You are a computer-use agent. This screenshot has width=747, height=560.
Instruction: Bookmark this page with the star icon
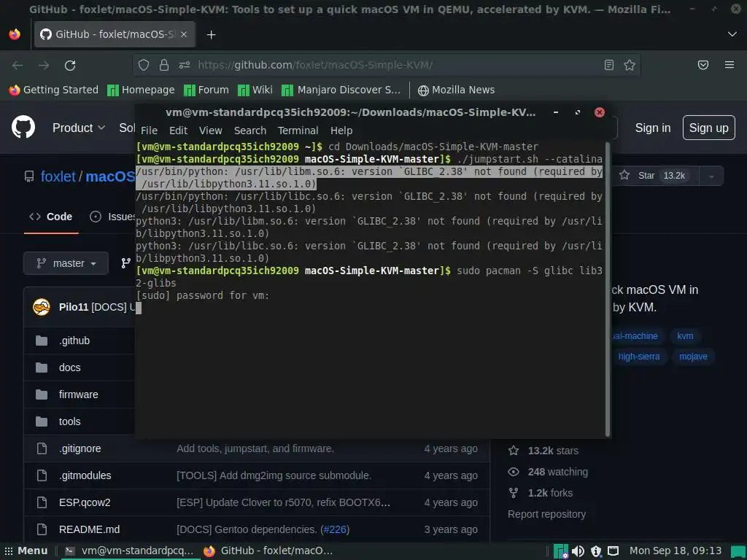click(630, 65)
